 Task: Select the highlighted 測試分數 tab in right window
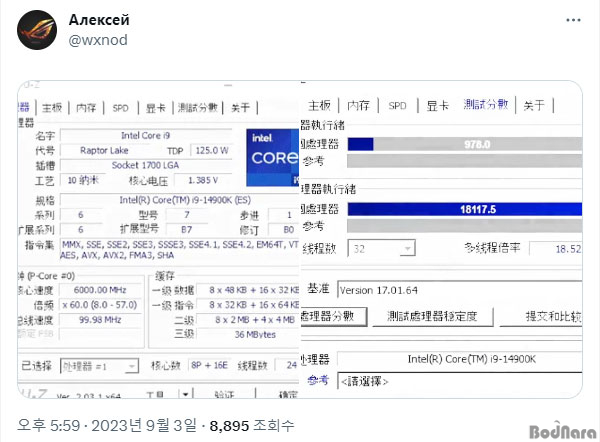(x=486, y=104)
